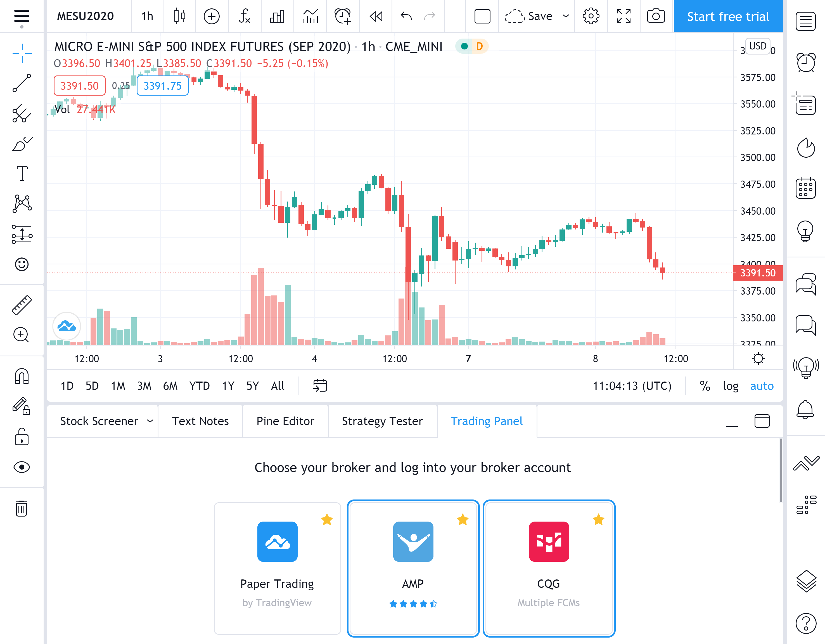Toggle hide all drawings eye icon
Image resolution: width=825 pixels, height=644 pixels.
[22, 467]
